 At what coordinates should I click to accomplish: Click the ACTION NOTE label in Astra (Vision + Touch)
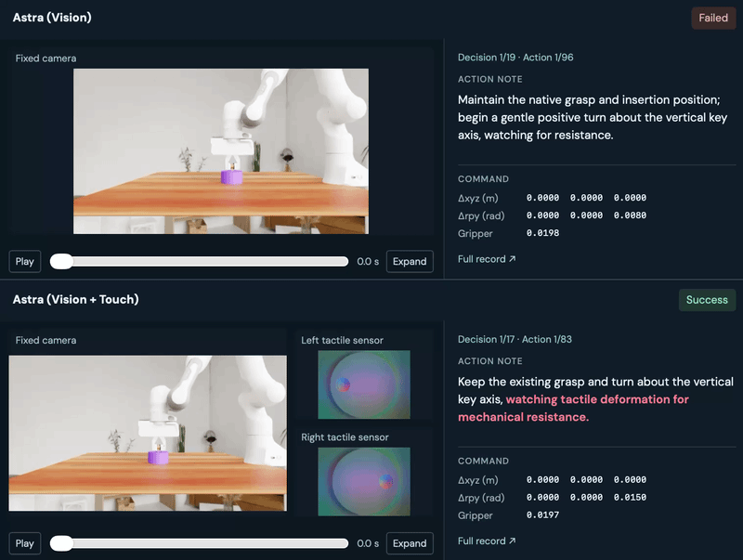490,361
